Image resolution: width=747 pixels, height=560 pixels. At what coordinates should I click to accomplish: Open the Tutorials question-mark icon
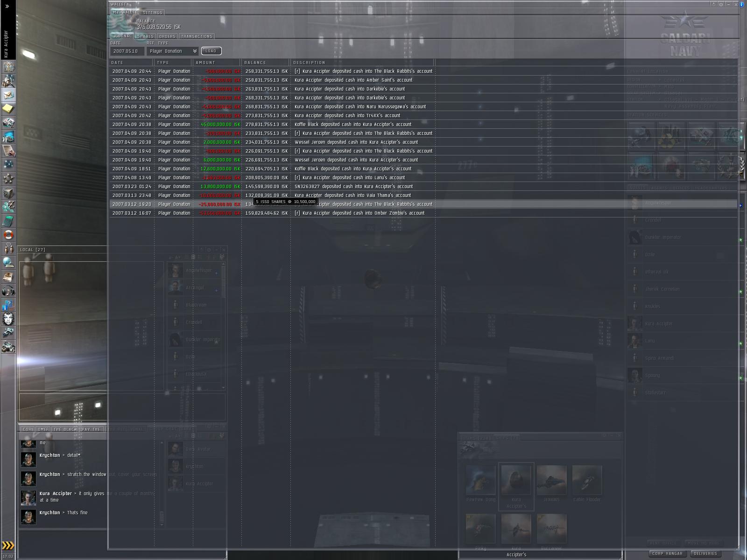pos(8,305)
